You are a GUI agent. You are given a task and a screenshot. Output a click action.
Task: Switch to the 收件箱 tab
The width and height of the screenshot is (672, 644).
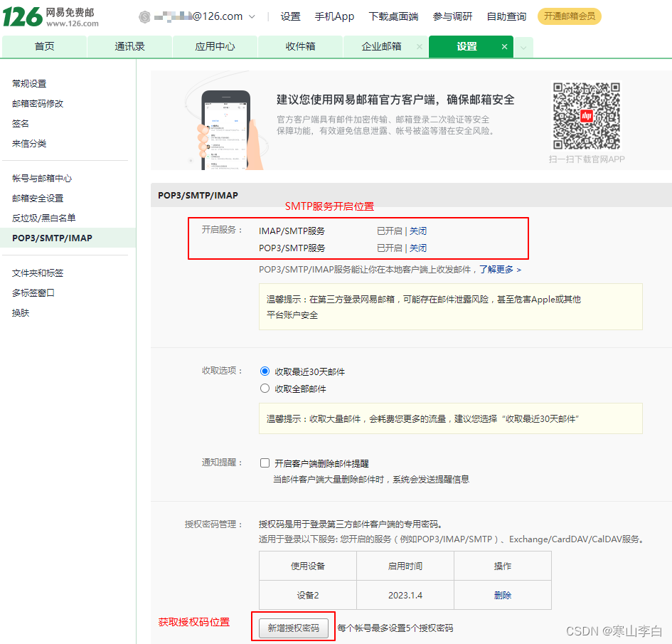pyautogui.click(x=300, y=46)
